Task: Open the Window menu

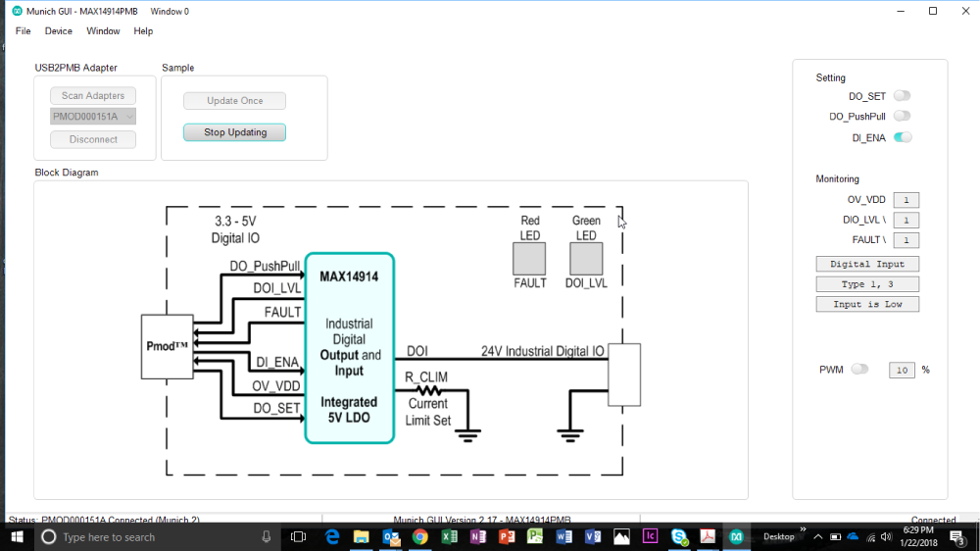Action: point(103,31)
